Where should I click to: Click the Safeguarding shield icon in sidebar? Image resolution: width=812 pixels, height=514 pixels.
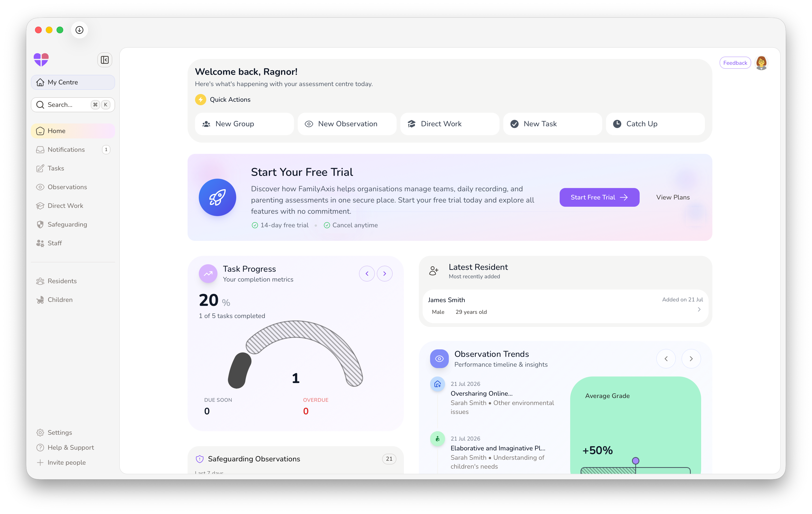point(40,225)
